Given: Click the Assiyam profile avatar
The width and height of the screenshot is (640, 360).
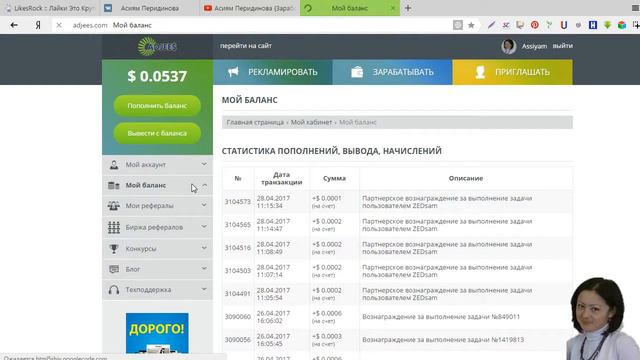Looking at the screenshot, I should 509,46.
